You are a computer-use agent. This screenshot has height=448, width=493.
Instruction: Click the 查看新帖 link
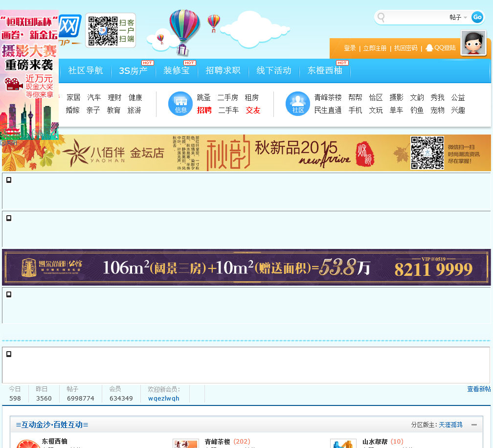(479, 389)
